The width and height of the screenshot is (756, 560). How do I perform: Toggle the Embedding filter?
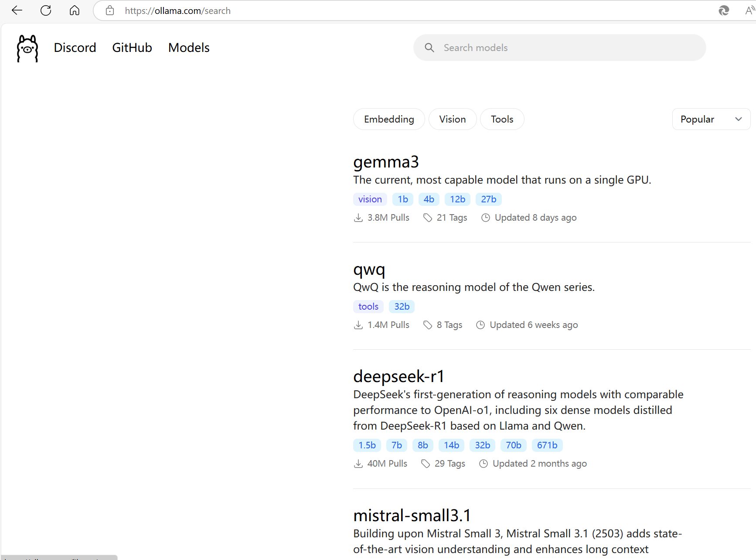click(x=389, y=119)
